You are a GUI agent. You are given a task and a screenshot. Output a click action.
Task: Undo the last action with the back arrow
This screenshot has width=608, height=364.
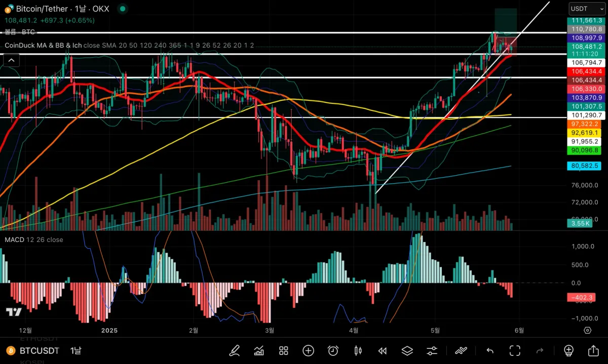(x=490, y=350)
